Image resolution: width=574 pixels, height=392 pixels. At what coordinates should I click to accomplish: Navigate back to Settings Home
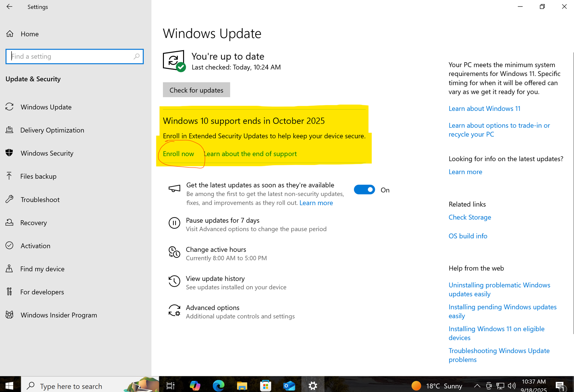tap(30, 34)
